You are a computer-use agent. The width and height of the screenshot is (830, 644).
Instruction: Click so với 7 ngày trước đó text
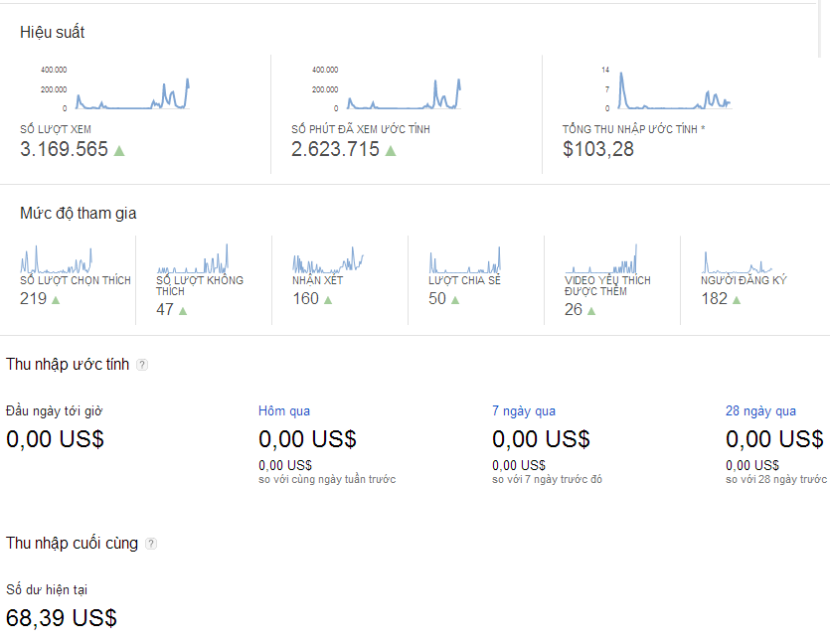coord(548,479)
